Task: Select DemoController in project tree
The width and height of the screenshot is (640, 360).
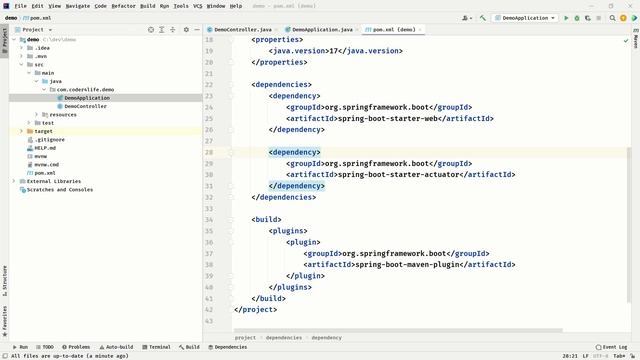Action: (x=85, y=106)
